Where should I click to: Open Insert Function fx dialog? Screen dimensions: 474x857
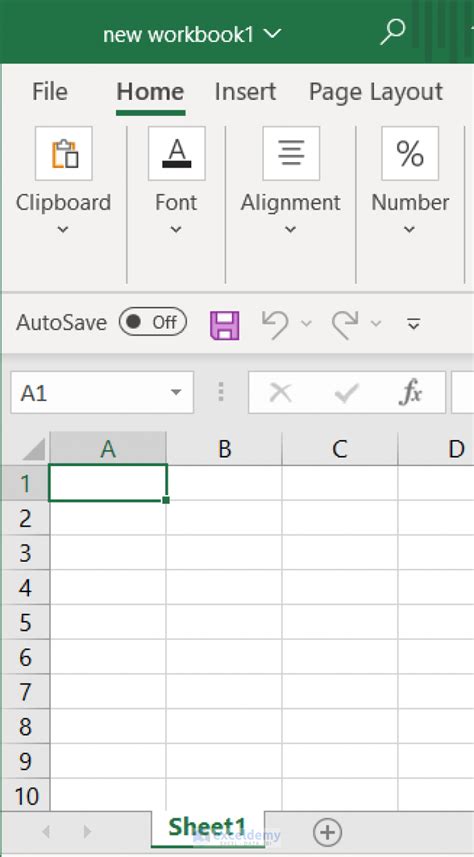[410, 392]
